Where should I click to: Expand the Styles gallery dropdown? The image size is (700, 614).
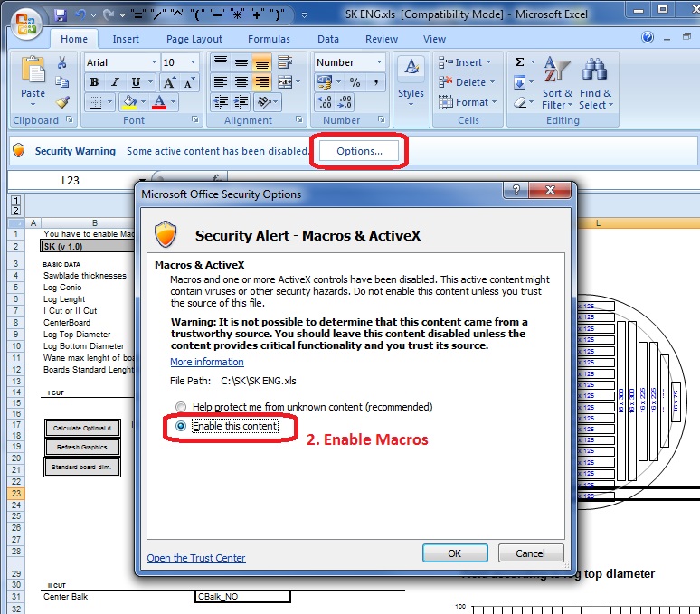click(x=411, y=105)
